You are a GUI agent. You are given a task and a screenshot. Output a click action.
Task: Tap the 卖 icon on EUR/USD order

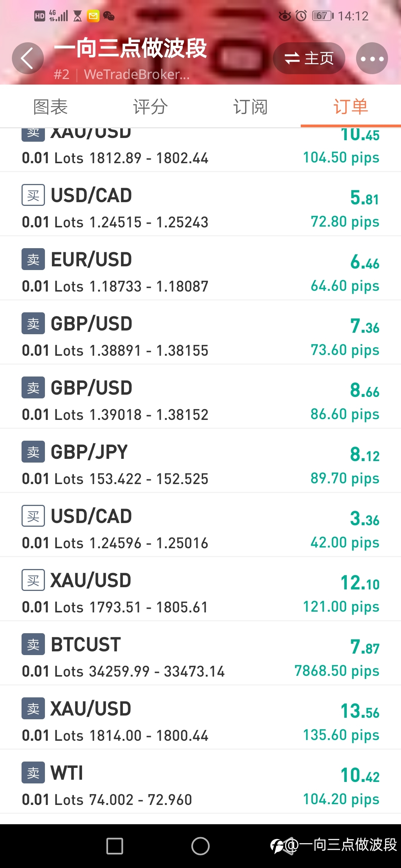33,259
